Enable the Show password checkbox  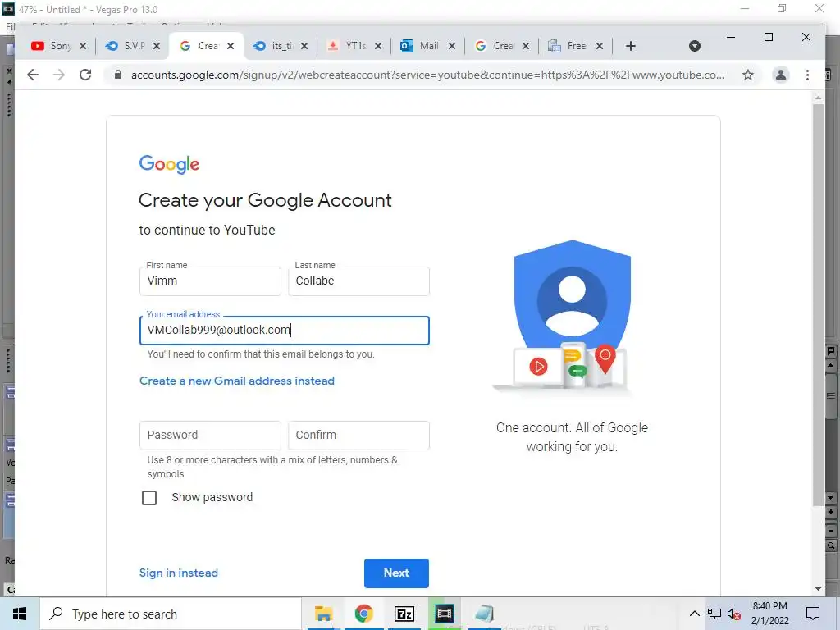coord(149,498)
